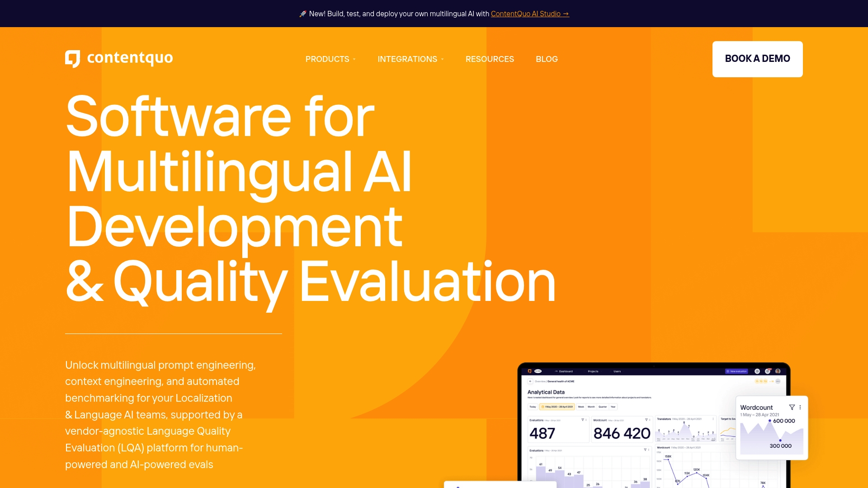This screenshot has height=488, width=868.
Task: Click the paragraph starting 'Unlock multilingual prompt engineering'
Action: pos(160,414)
